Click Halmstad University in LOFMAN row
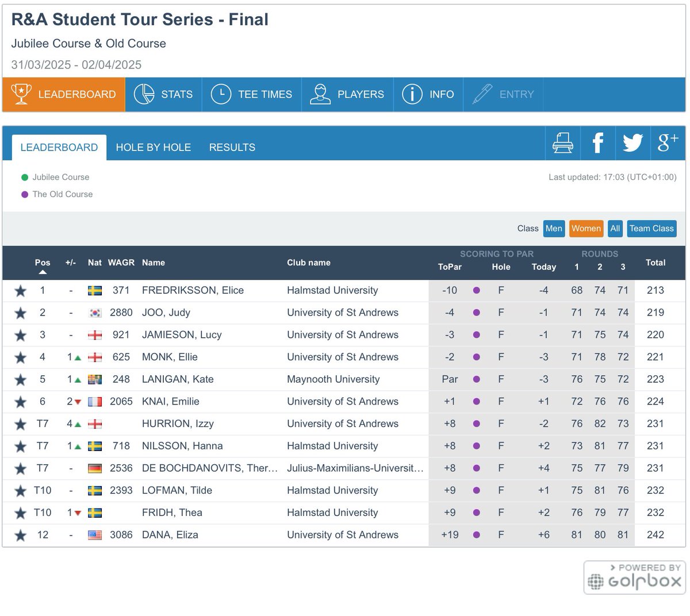Viewport: 690px width, 616px height. point(332,490)
